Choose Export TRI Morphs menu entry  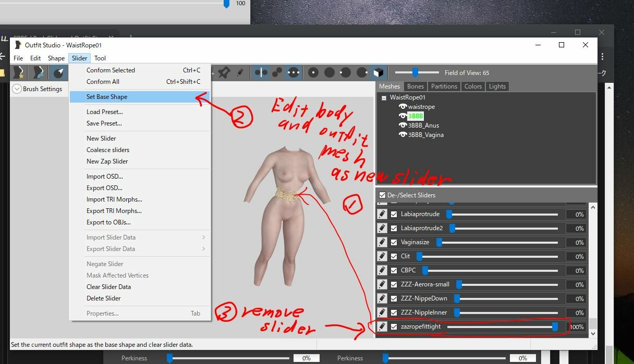(x=140, y=211)
